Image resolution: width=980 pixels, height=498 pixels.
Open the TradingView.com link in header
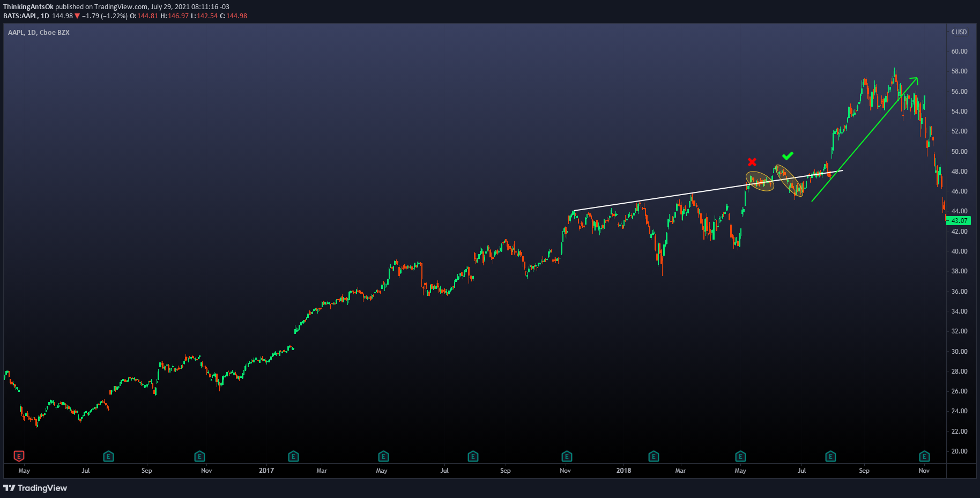[x=121, y=7]
